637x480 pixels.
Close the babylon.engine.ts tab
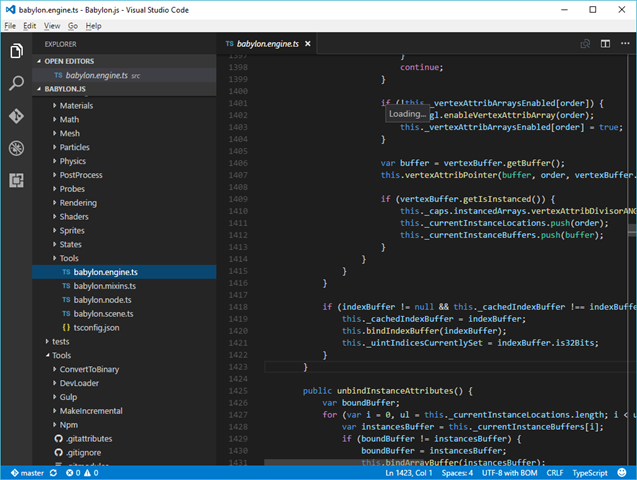308,44
